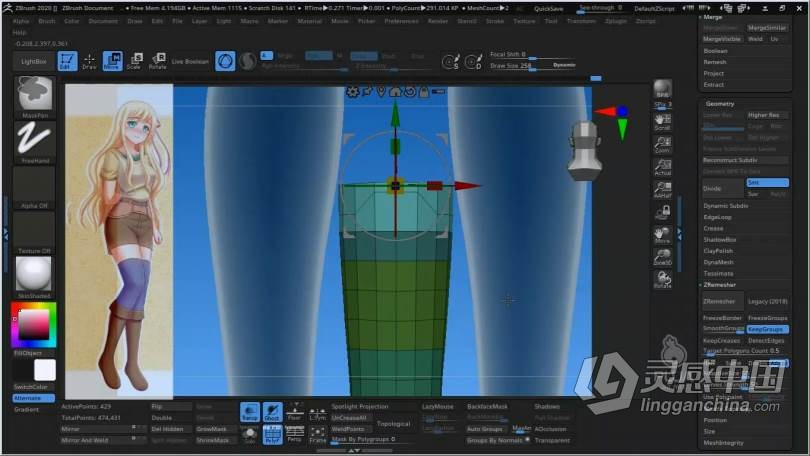
Task: Expand the EdgeLoop section
Action: click(718, 217)
